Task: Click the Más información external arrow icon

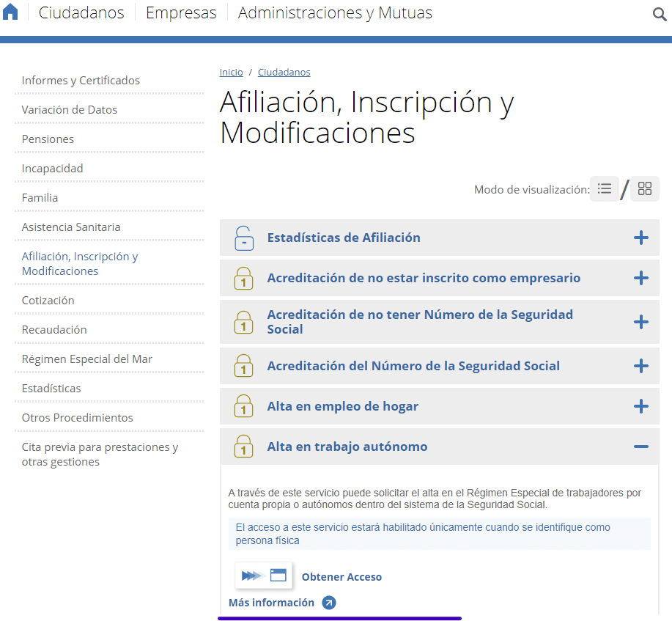Action: point(329,603)
